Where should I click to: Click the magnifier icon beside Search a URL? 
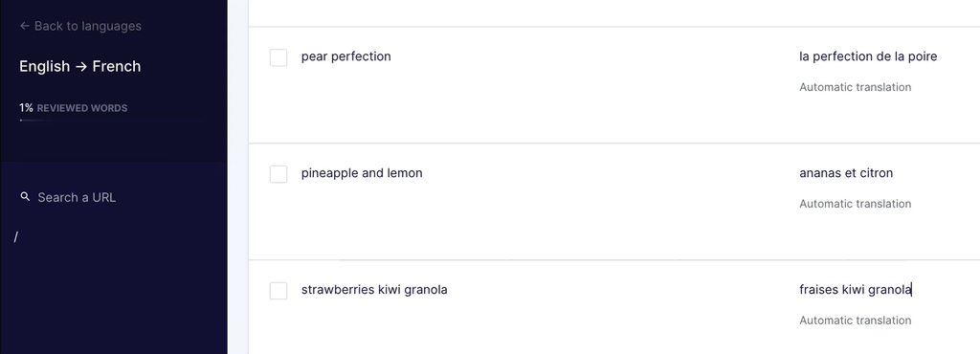25,197
